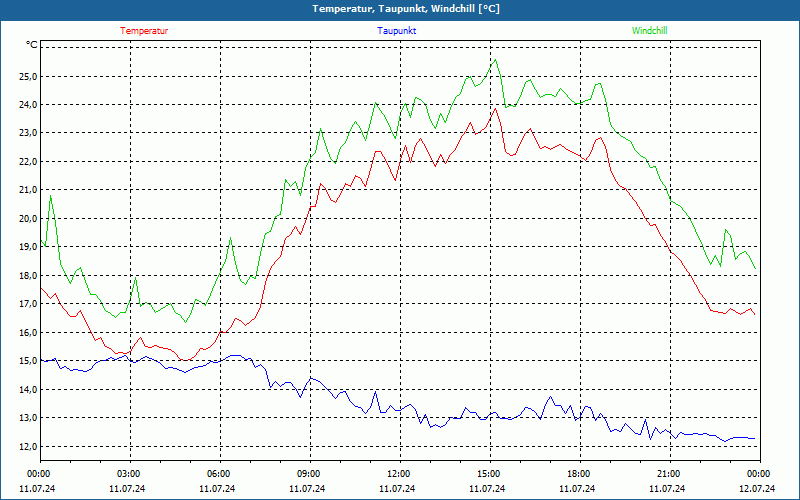Click the 21,0 y-axis value
Screen dimensions: 800x500
click(27, 190)
